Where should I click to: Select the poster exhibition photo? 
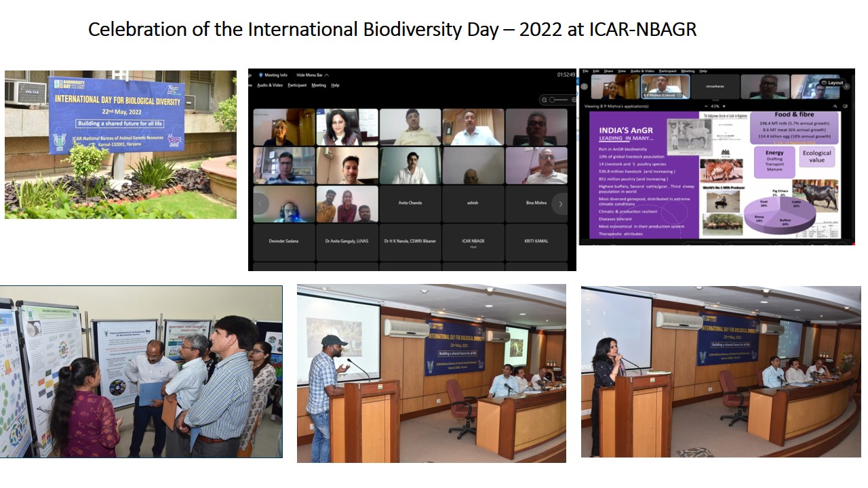[x=141, y=371]
